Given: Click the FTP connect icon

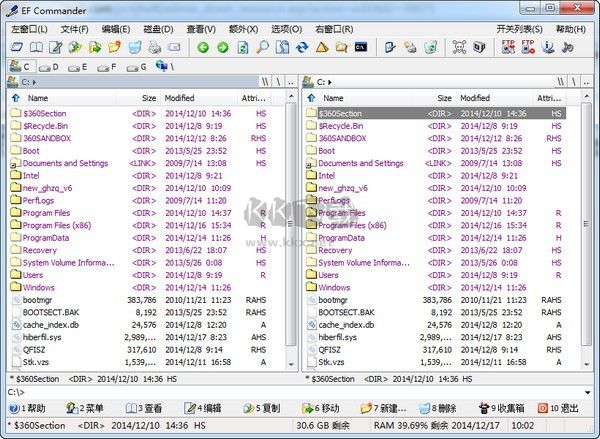Looking at the screenshot, I should coord(508,47).
